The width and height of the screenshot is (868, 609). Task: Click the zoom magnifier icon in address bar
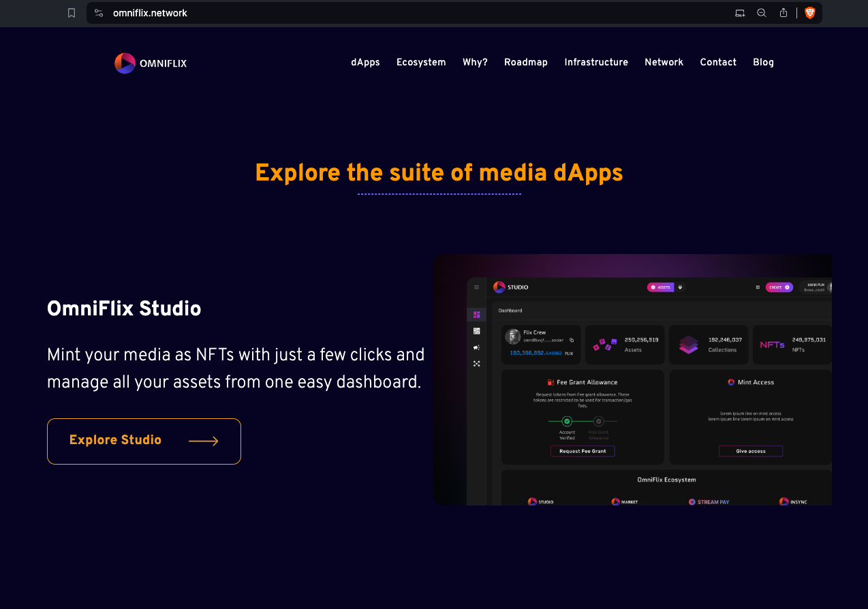pos(762,13)
